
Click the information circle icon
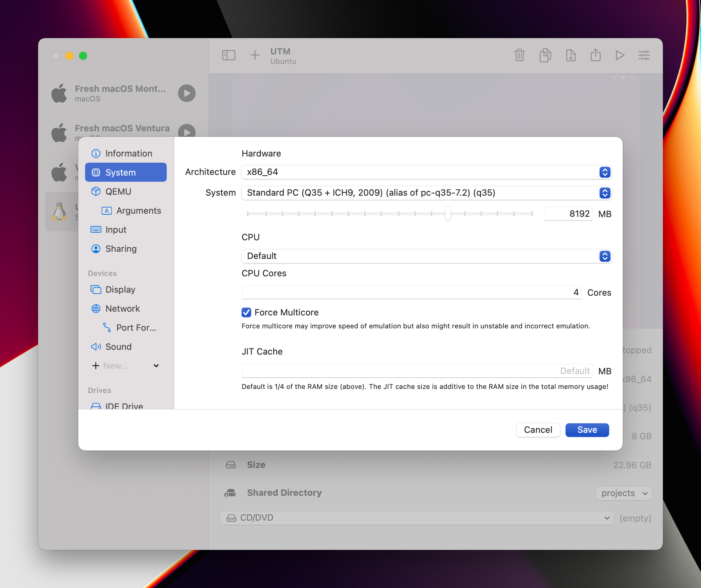coord(96,153)
